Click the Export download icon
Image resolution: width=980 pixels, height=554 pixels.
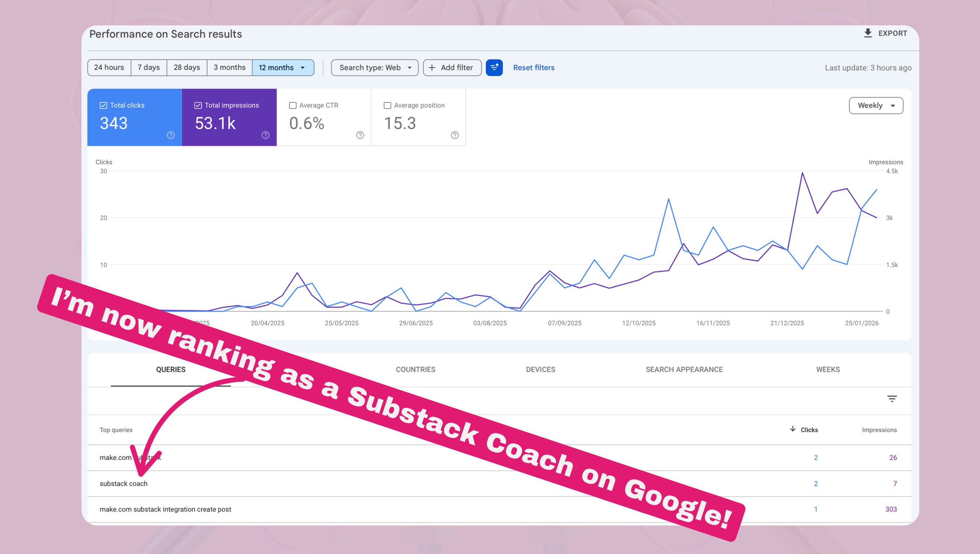point(868,33)
